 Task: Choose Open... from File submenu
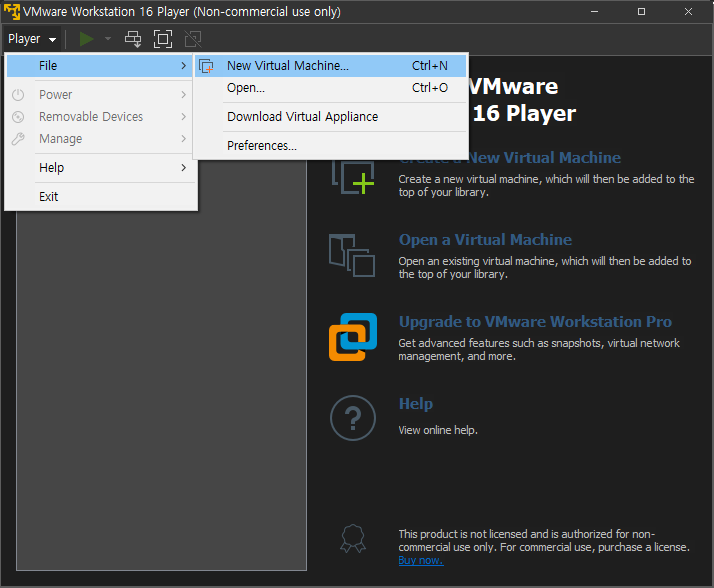[331, 87]
